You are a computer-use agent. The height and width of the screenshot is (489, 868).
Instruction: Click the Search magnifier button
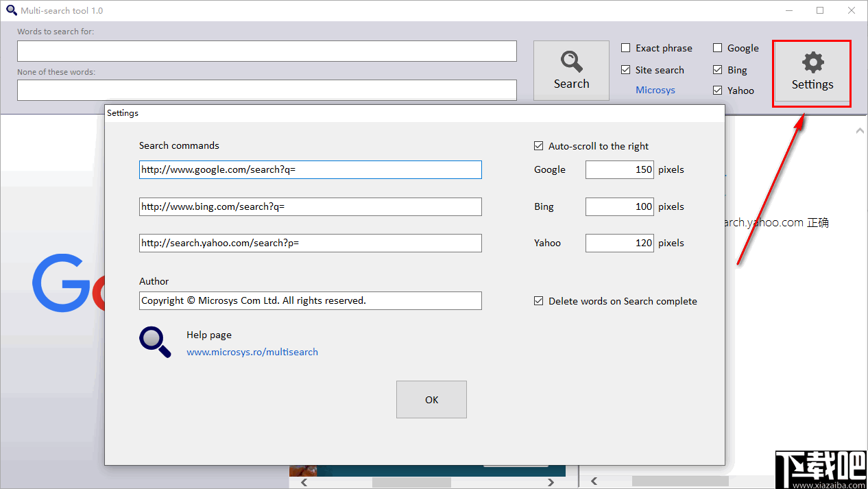click(571, 71)
